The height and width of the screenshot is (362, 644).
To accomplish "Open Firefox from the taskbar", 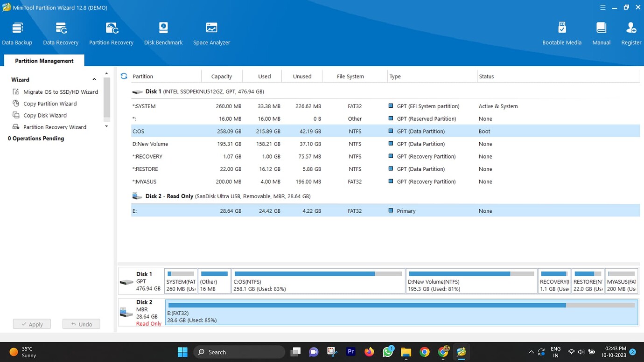I will coord(369,352).
